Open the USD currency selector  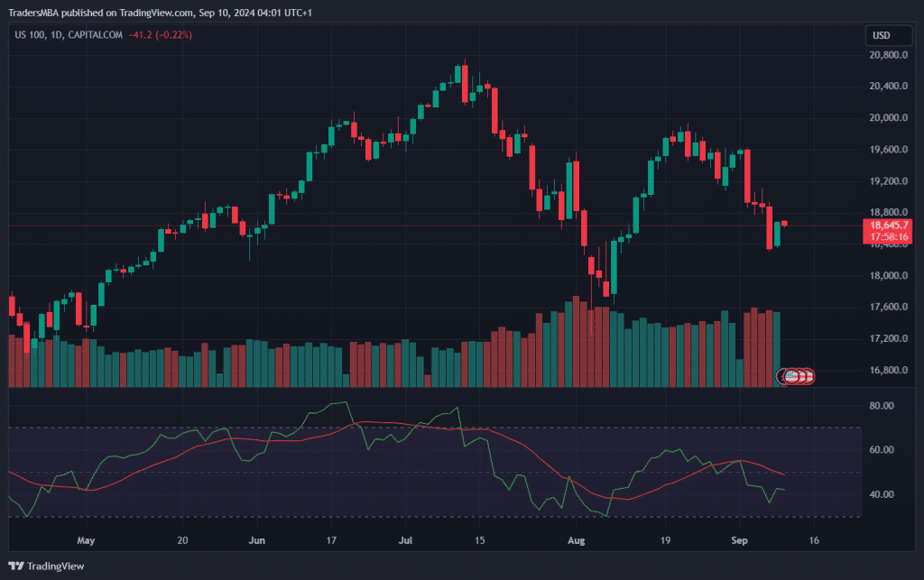click(881, 36)
